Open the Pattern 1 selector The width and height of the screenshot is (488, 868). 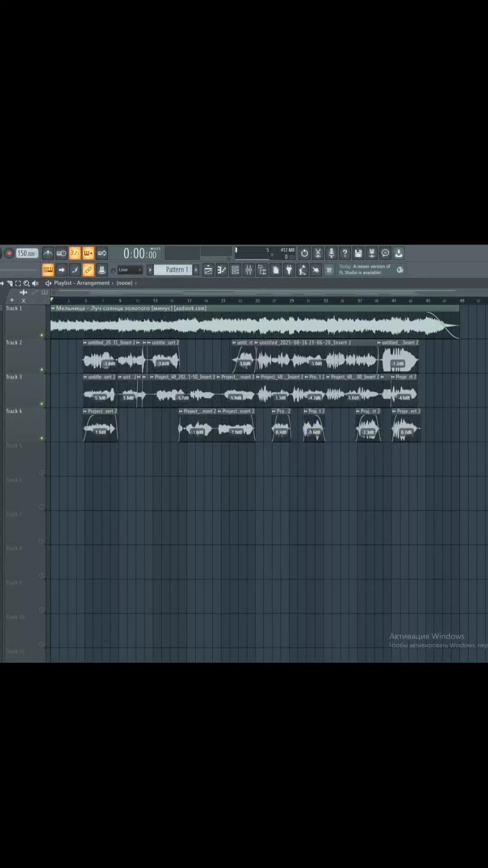coord(174,270)
